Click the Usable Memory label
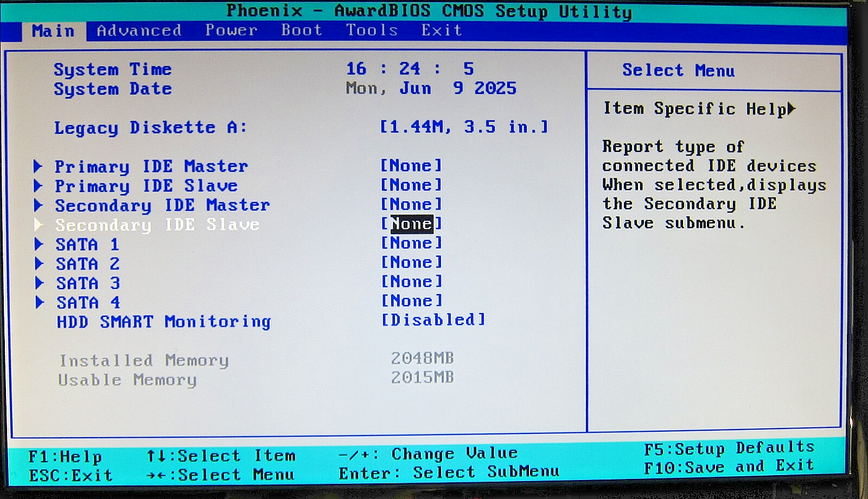This screenshot has width=868, height=499. (127, 380)
